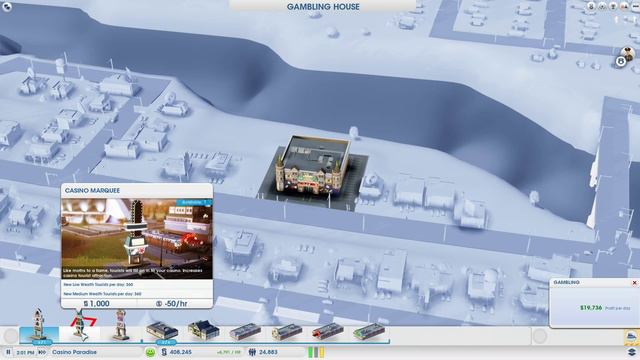Click right tray scroll circle button

coord(540,336)
